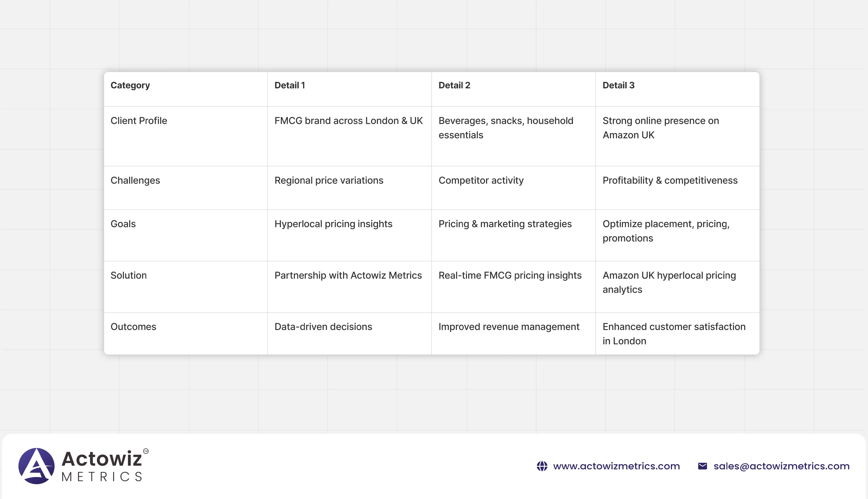Click the sales@actowizmetrics.com email link
The height and width of the screenshot is (499, 868).
781,466
